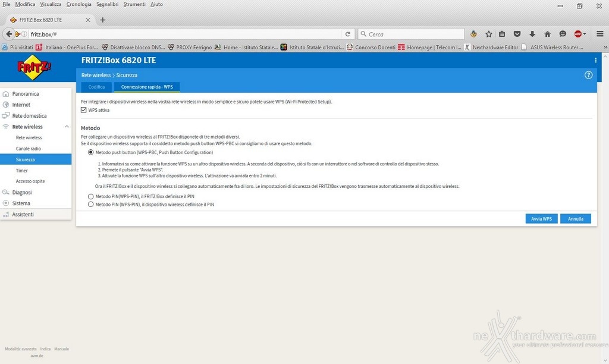Switch to the Codifica tab
Screen dimensions: 609x364
[96, 87]
